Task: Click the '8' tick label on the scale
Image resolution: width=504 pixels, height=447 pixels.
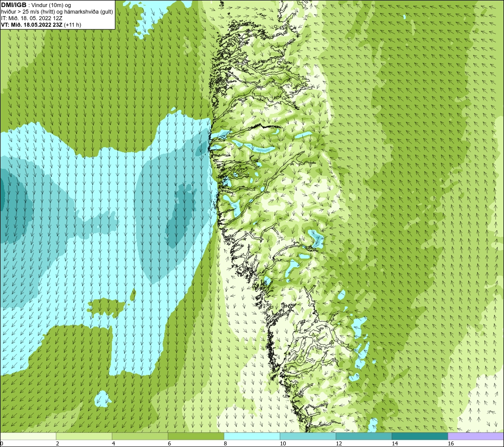Action: 225,444
